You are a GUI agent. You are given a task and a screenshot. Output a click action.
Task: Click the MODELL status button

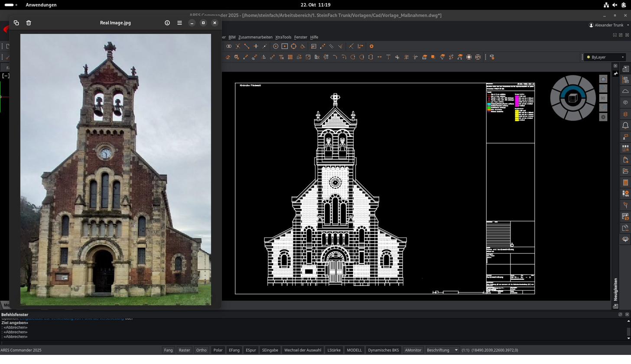(x=354, y=350)
